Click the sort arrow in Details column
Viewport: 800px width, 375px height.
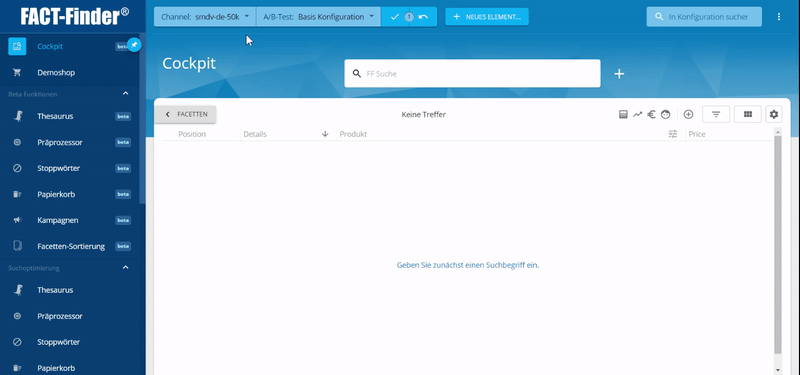pos(325,134)
